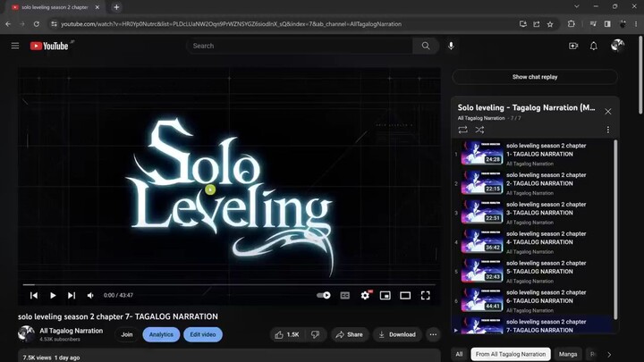The width and height of the screenshot is (644, 362).
Task: Click the Create video icon
Action: pyautogui.click(x=573, y=46)
